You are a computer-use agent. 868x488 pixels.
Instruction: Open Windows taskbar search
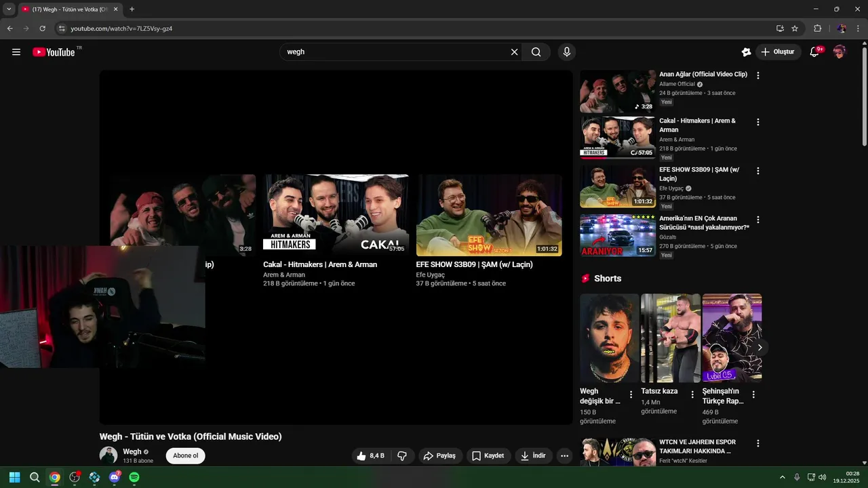coord(35,477)
